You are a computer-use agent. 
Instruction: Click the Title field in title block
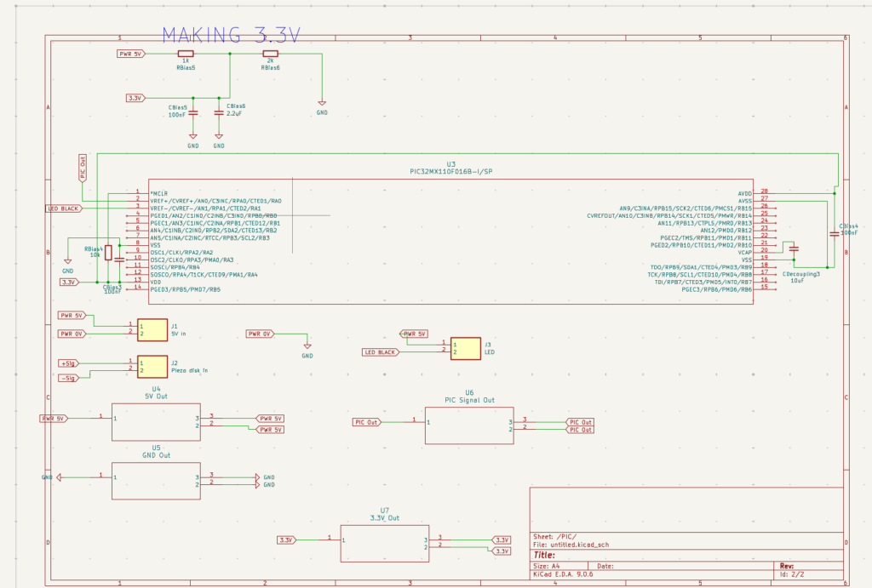pos(687,555)
